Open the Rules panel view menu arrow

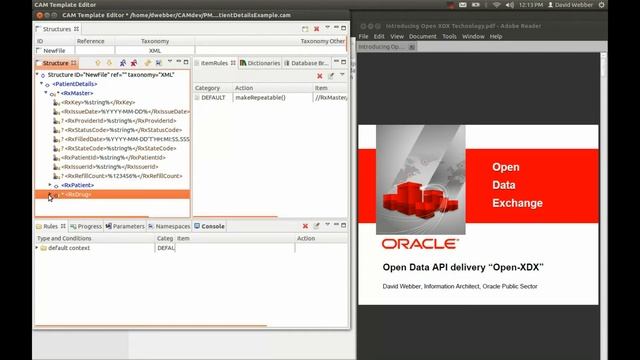(327, 225)
